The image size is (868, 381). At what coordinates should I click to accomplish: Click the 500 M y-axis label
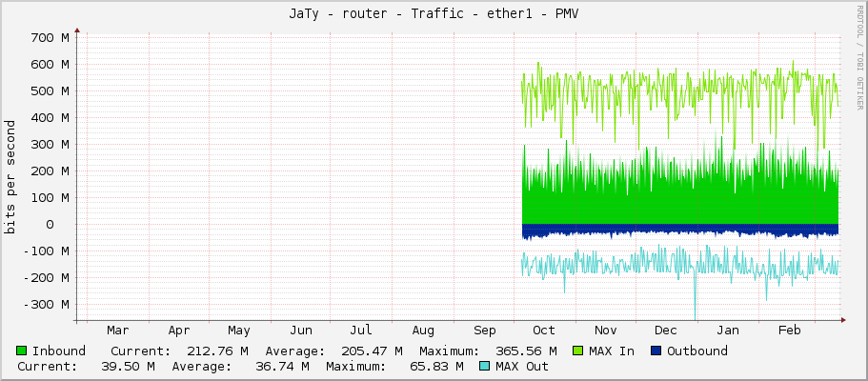[x=50, y=90]
